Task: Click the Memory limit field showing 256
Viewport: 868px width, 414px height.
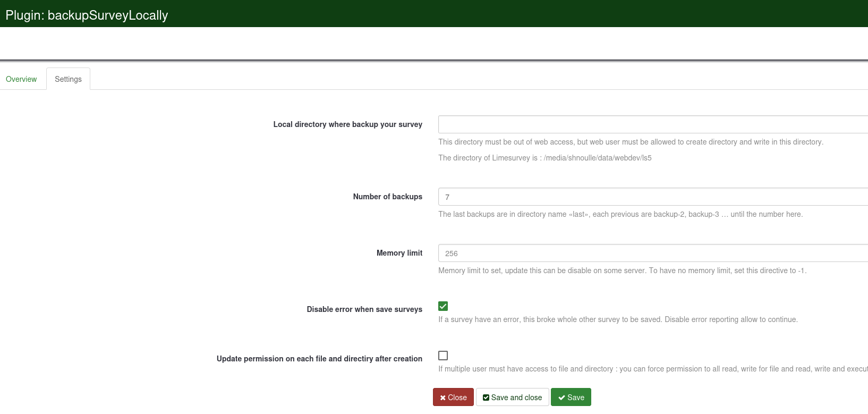Action: (x=652, y=253)
